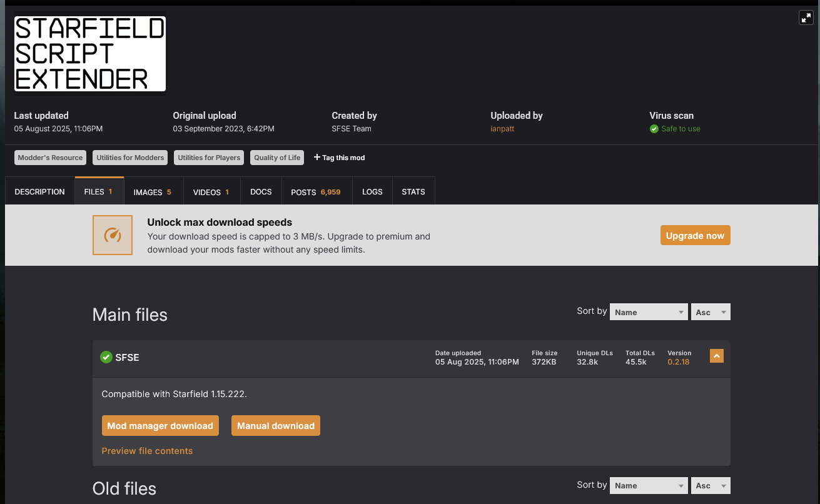Screen dimensions: 820x504
Task: Open Preview file contents link
Action: point(147,451)
